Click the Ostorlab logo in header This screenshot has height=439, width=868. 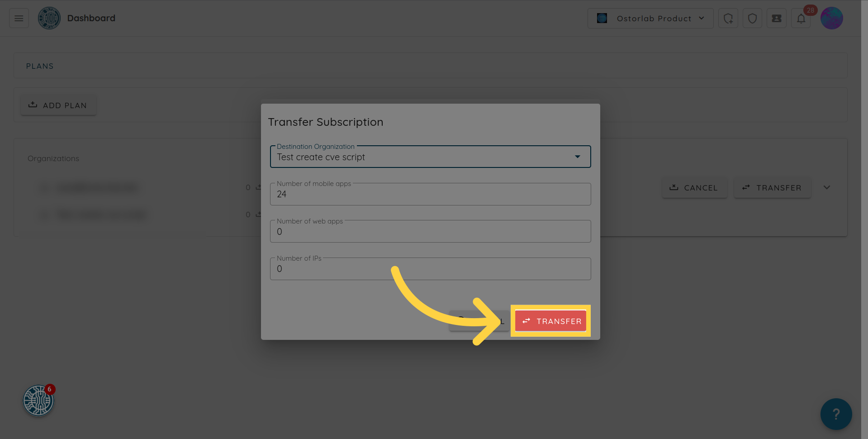49,18
